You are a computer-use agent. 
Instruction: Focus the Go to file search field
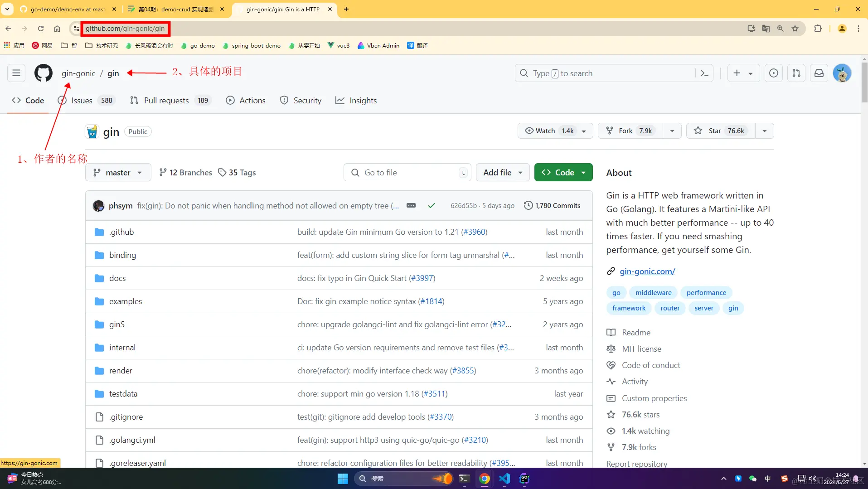[407, 173]
